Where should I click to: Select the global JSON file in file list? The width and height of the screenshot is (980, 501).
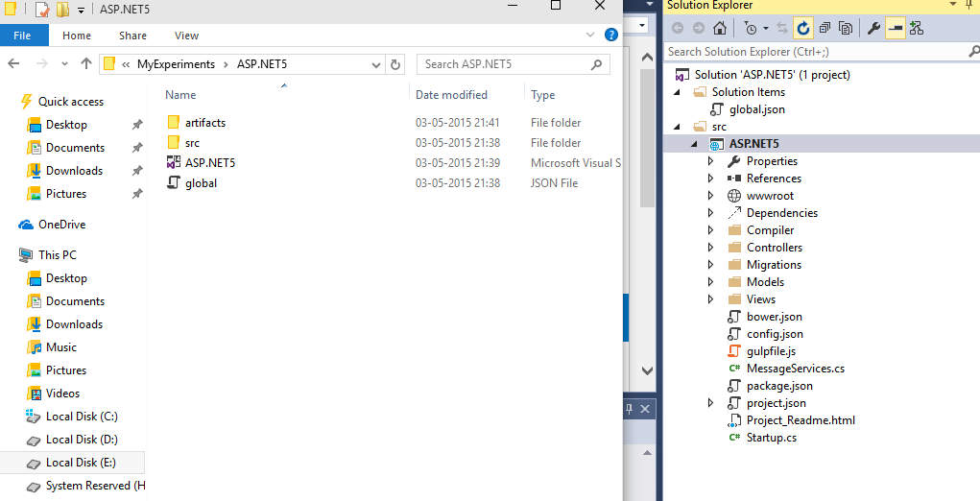tap(202, 183)
